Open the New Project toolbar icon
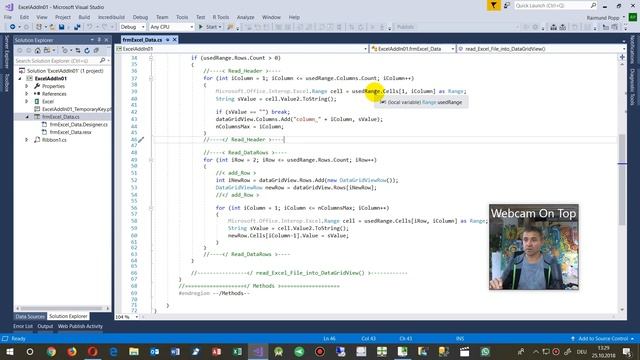Viewport: 640px width, 360px height. (x=39, y=27)
